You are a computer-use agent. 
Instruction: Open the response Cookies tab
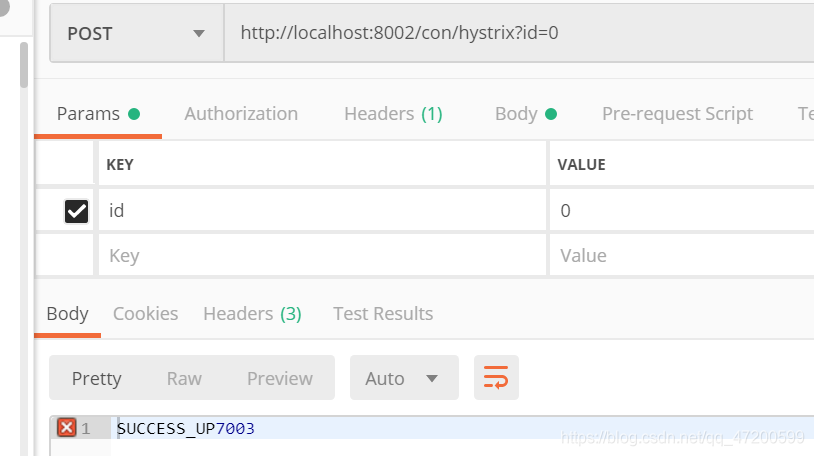[145, 314]
